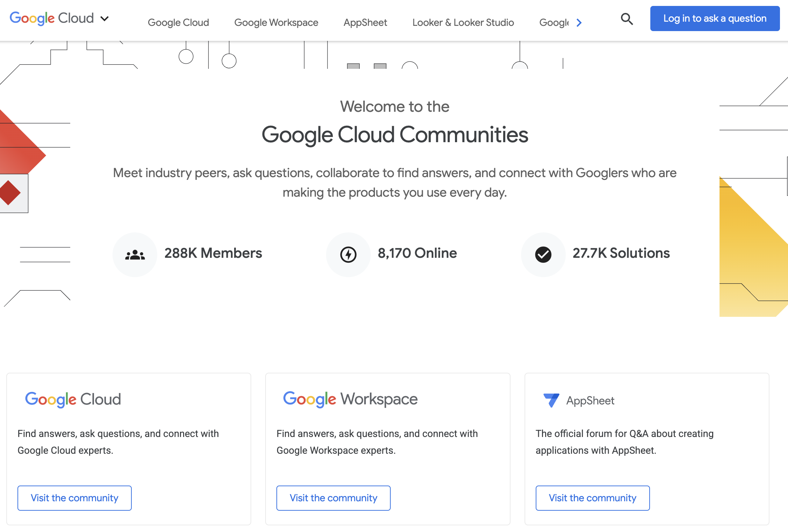Image resolution: width=788 pixels, height=532 pixels.
Task: Visit the Google Workspace community
Action: pos(333,498)
